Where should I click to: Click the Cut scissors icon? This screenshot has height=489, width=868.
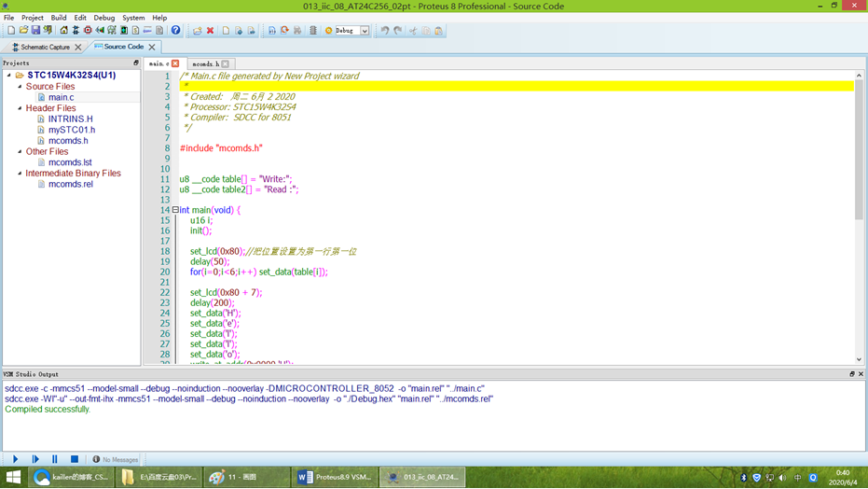[412, 31]
